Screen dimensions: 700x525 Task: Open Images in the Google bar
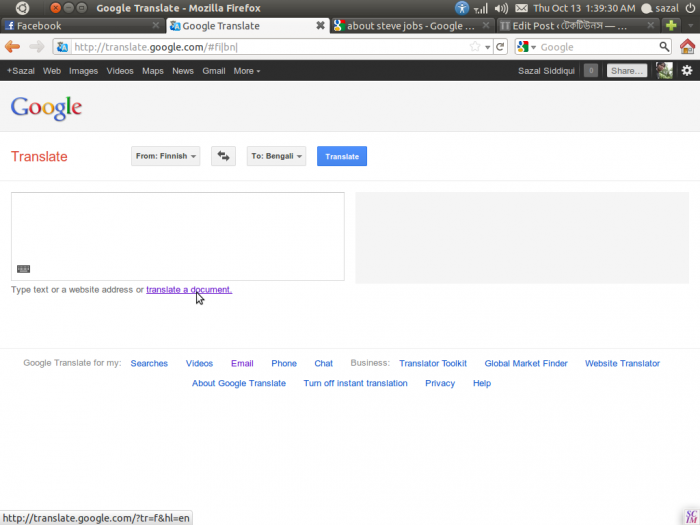(83, 71)
